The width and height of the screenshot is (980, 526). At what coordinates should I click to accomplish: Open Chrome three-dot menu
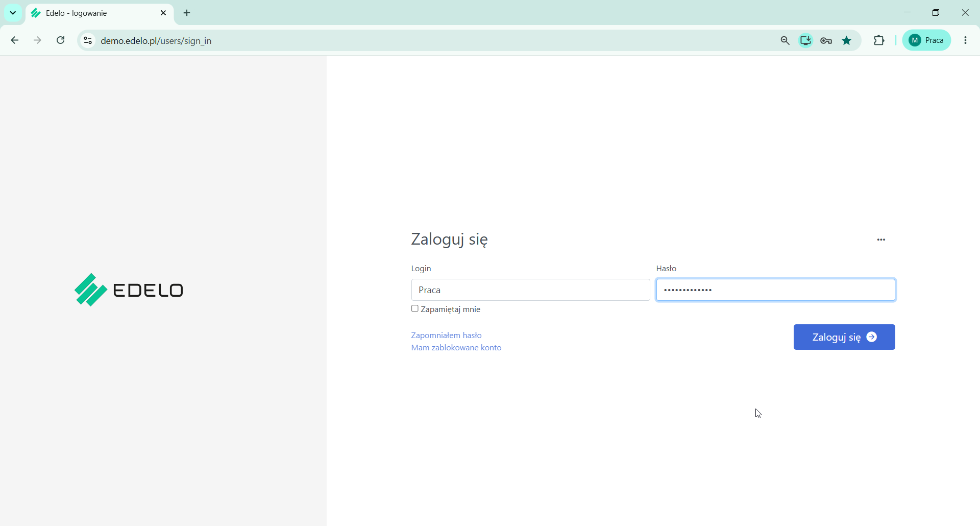tap(966, 40)
